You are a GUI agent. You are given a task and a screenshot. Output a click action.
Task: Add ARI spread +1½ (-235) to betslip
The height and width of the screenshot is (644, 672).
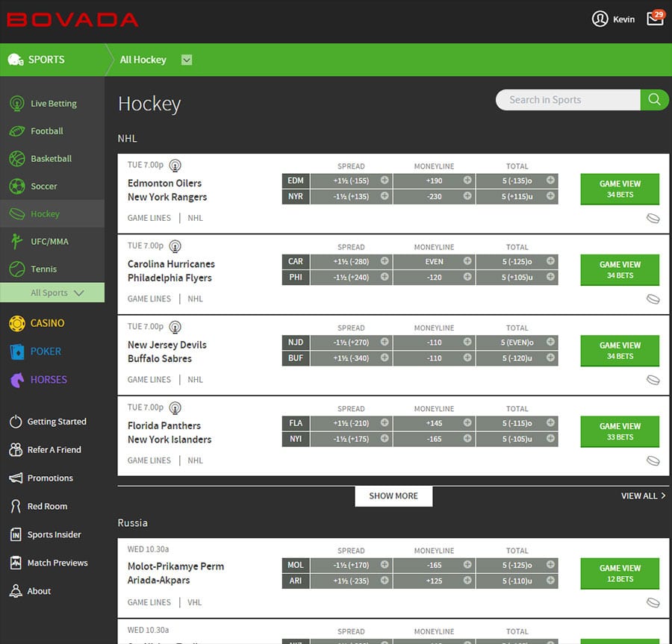(x=351, y=581)
